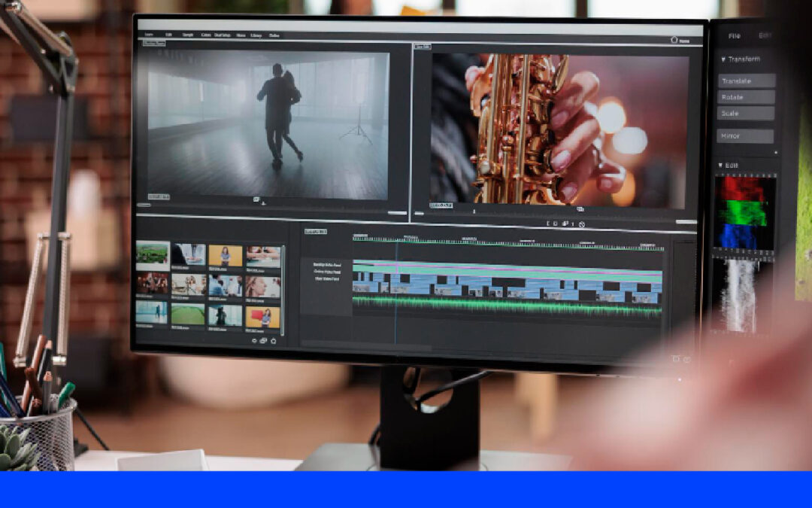Click the timecode box under dancing couple preview

tap(159, 197)
